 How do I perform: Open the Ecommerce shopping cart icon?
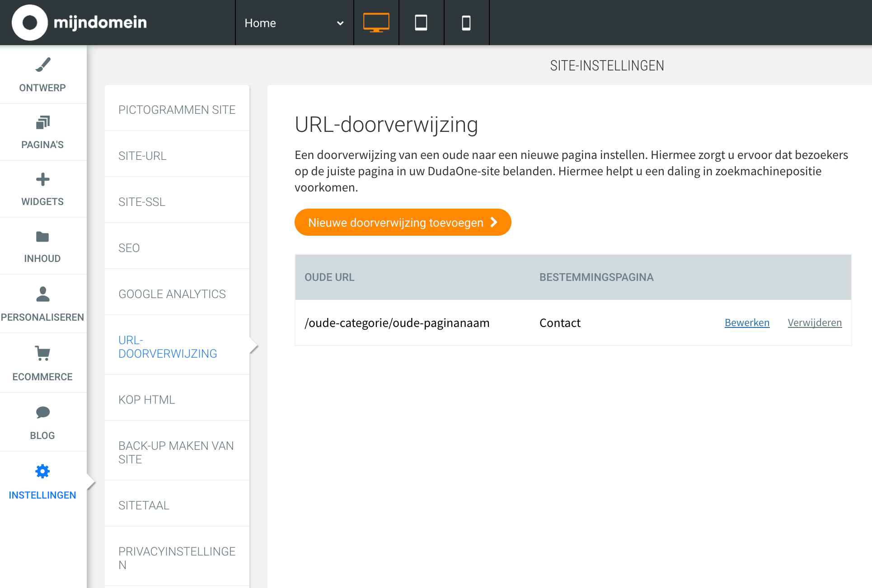[x=42, y=353]
